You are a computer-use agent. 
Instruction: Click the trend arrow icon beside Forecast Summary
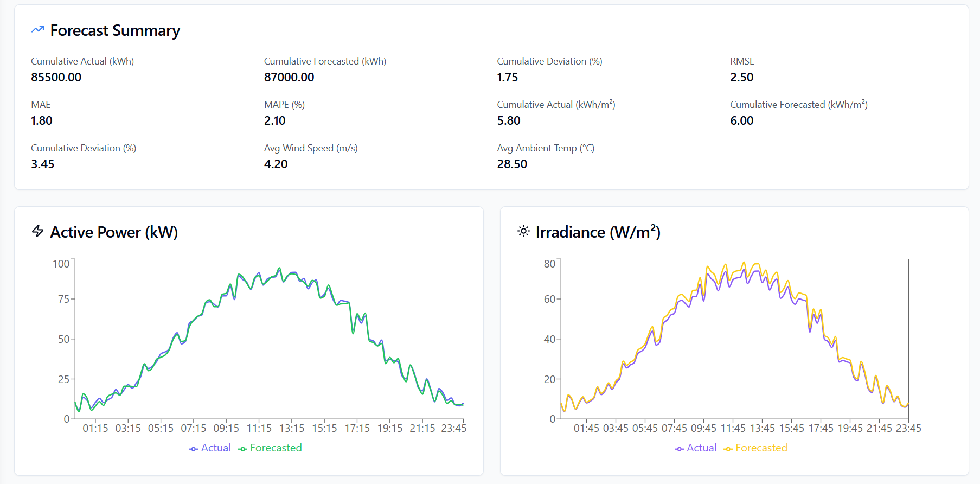(37, 29)
